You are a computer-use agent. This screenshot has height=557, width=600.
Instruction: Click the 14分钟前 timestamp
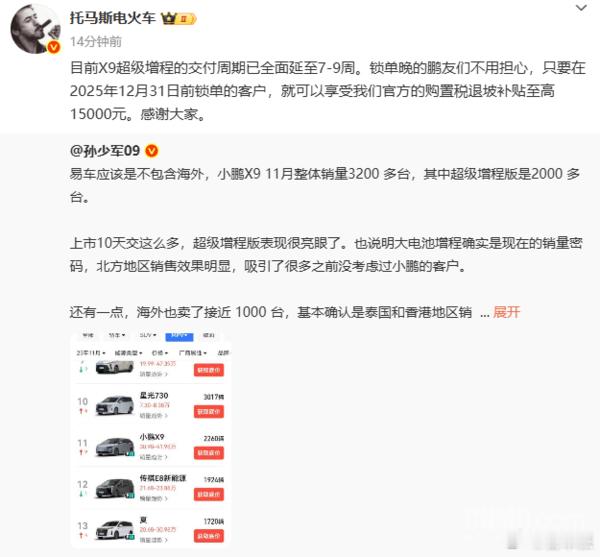[x=96, y=41]
